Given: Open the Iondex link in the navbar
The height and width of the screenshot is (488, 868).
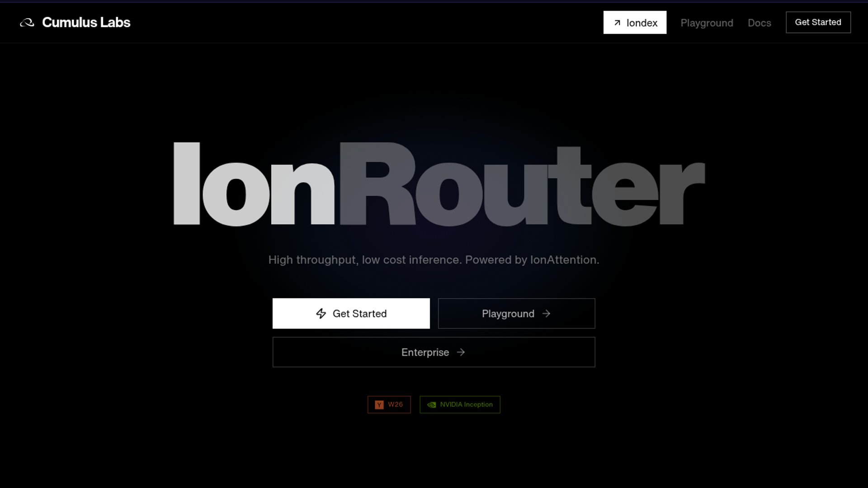Looking at the screenshot, I should click(635, 23).
